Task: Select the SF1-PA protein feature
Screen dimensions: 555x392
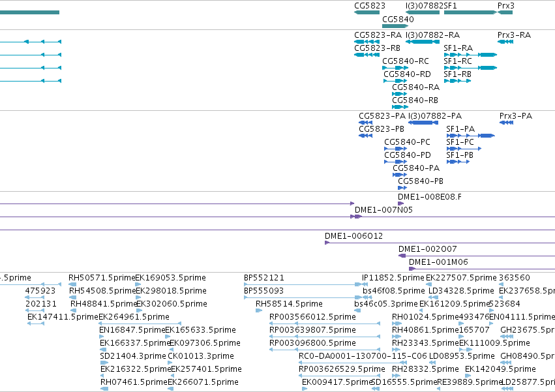Action: coord(470,136)
